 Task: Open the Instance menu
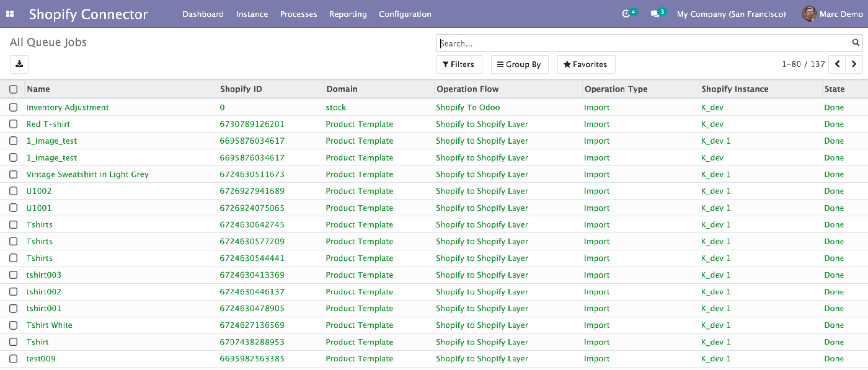252,14
